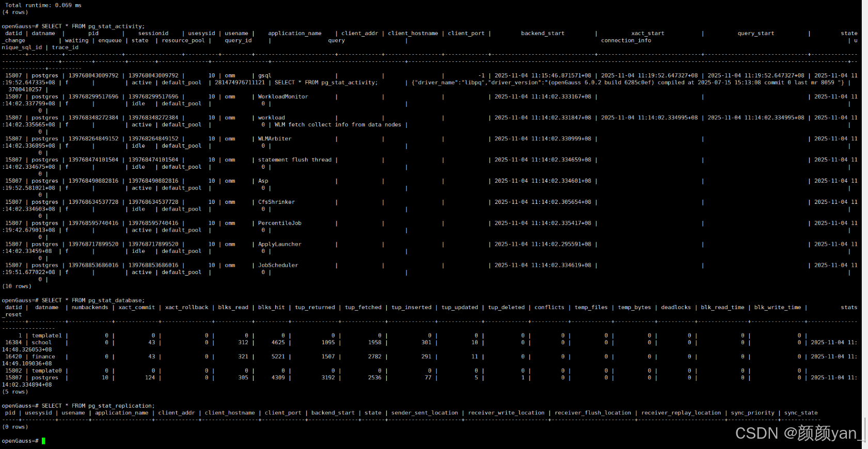
Task: Click the blks_hit value '5221'
Action: click(278, 357)
